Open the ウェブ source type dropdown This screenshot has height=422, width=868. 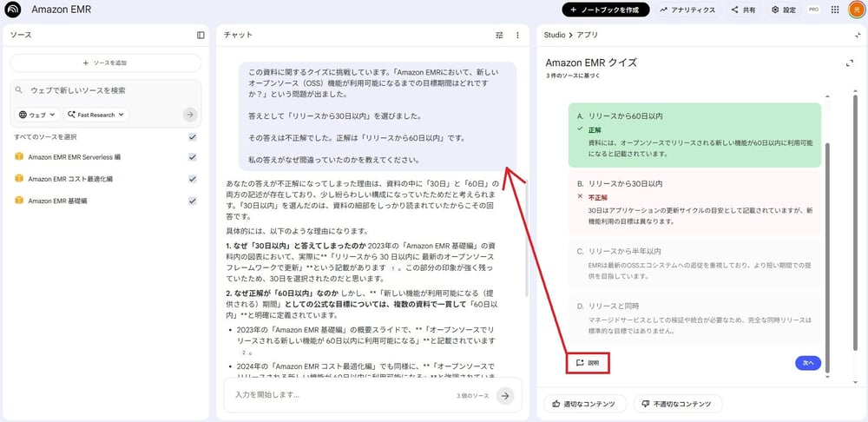click(36, 115)
